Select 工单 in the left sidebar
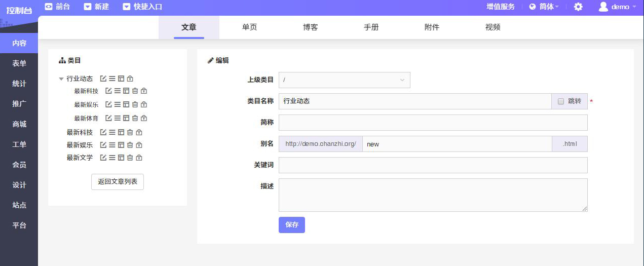Screen dimensions: 644x266 tap(19, 144)
